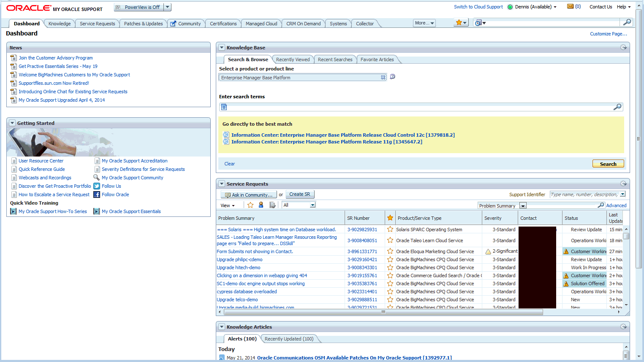
Task: Click the yellow Search button
Action: point(608,164)
